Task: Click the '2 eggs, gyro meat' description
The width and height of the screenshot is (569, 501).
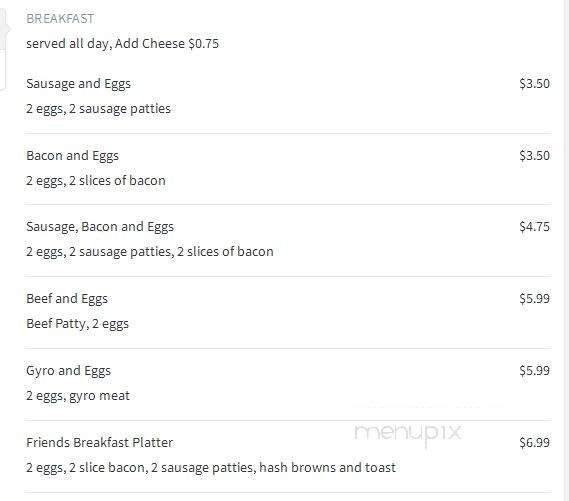Action: [78, 396]
